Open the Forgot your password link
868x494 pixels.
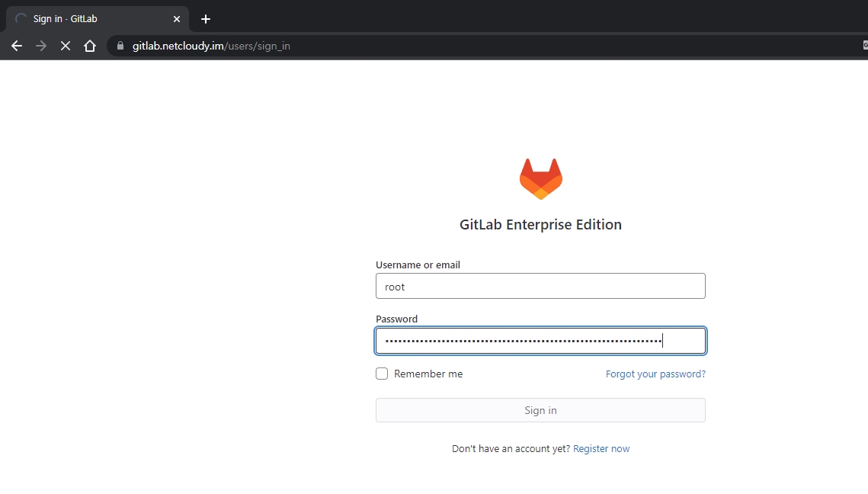click(655, 374)
